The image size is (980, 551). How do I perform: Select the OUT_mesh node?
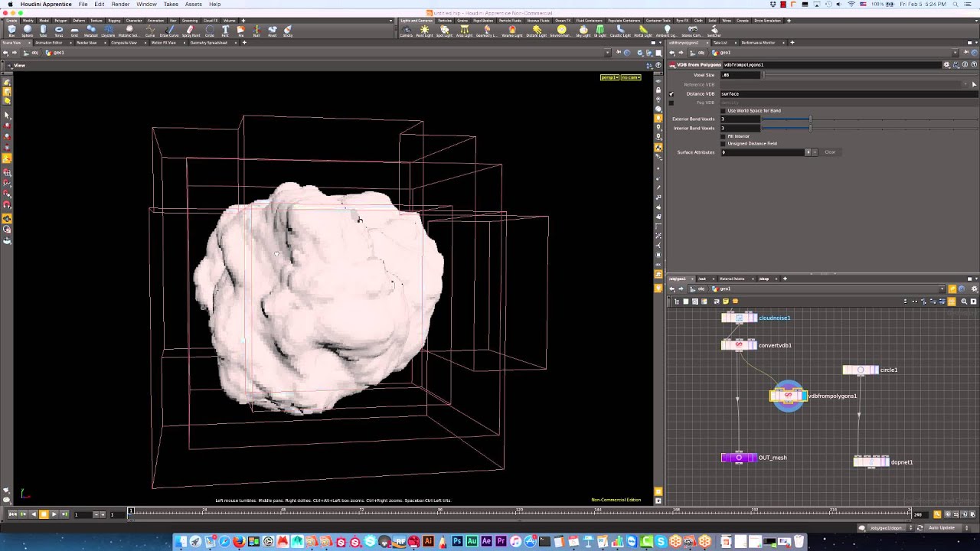click(x=739, y=458)
